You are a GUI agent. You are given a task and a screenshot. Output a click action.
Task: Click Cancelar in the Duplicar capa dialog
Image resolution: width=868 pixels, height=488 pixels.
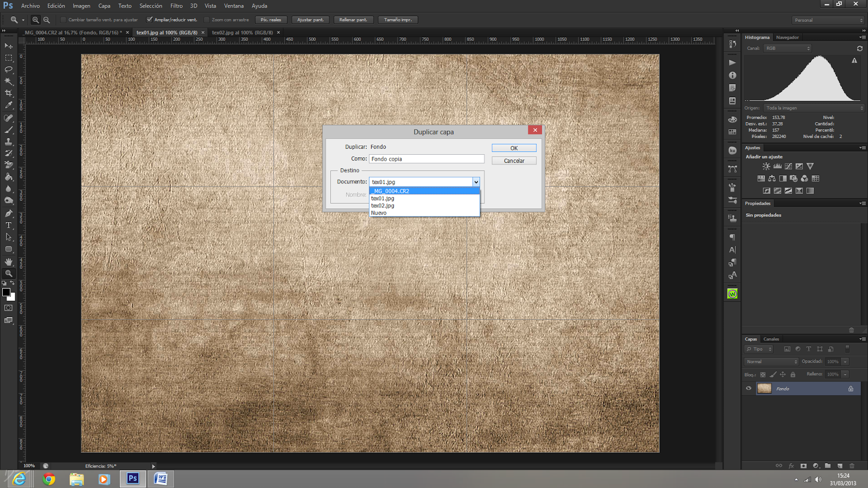(514, 161)
